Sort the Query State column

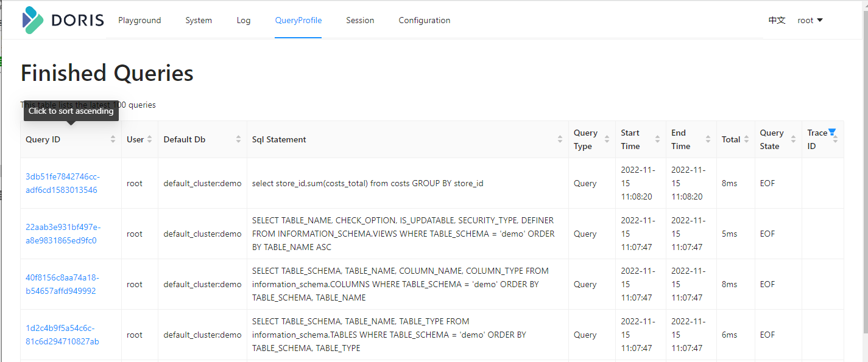coord(793,139)
